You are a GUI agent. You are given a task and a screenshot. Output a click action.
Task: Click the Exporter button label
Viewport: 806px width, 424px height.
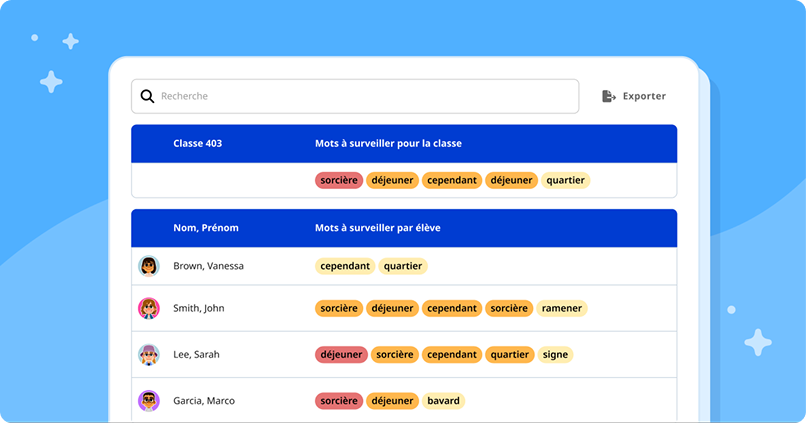tap(644, 96)
